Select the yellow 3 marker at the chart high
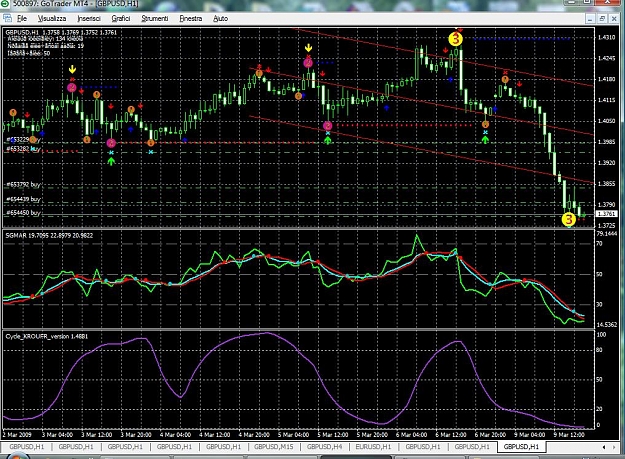This screenshot has width=625, height=459. (455, 39)
